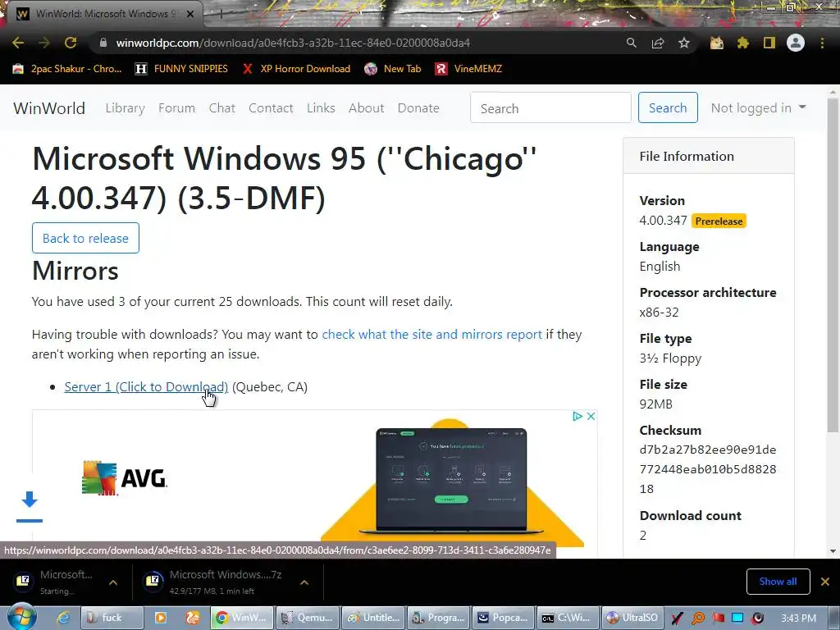Open the Extensions puzzle menu
This screenshot has height=630, width=840.
(742, 43)
